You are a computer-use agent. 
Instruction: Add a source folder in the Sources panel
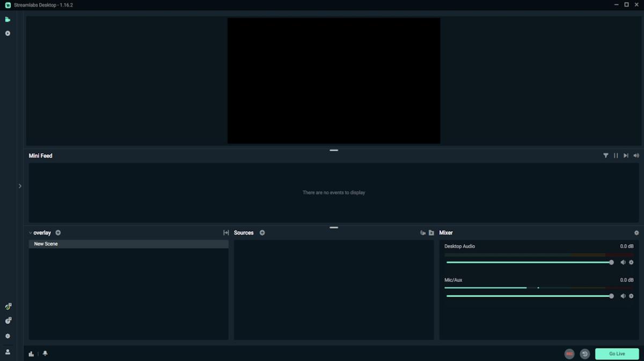pyautogui.click(x=431, y=233)
